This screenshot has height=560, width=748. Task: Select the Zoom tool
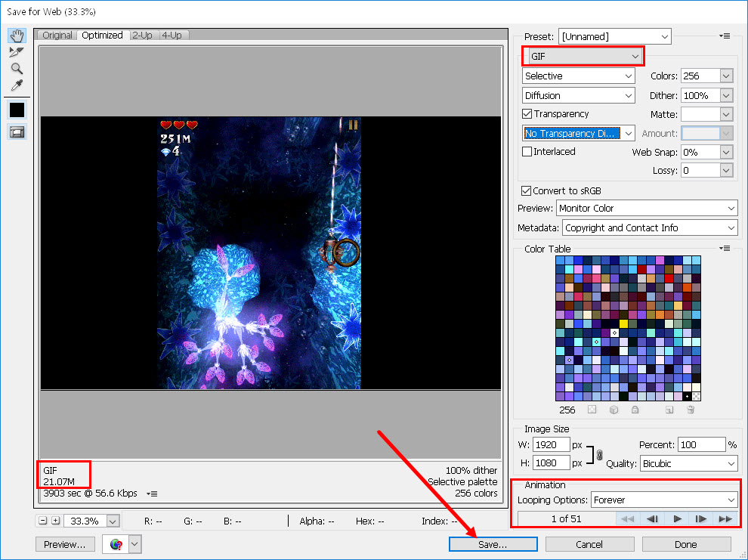coord(17,69)
